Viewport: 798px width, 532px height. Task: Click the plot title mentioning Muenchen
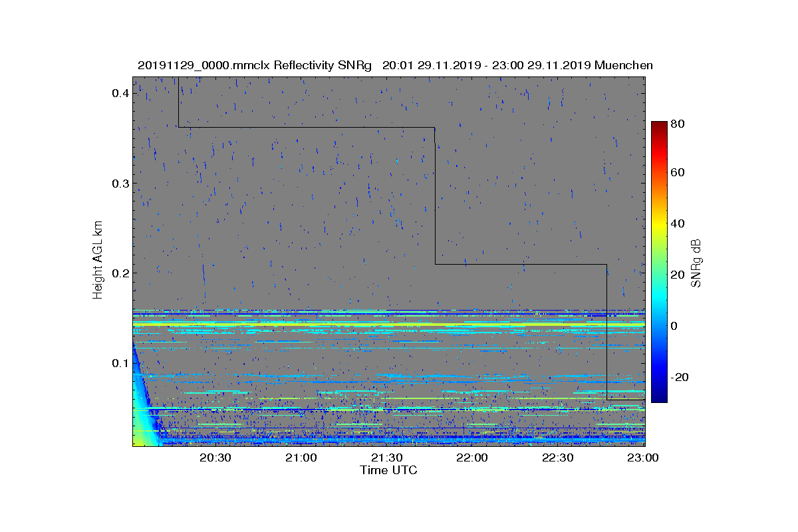point(395,65)
